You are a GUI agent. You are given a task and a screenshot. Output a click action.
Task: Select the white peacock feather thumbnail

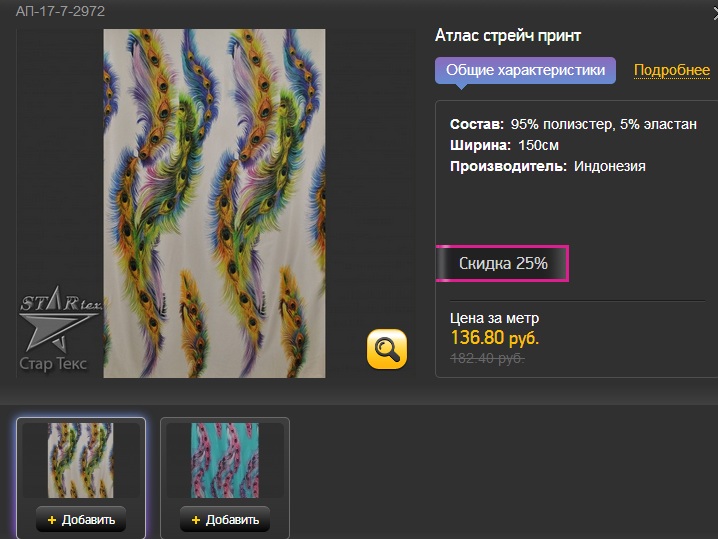[x=81, y=460]
